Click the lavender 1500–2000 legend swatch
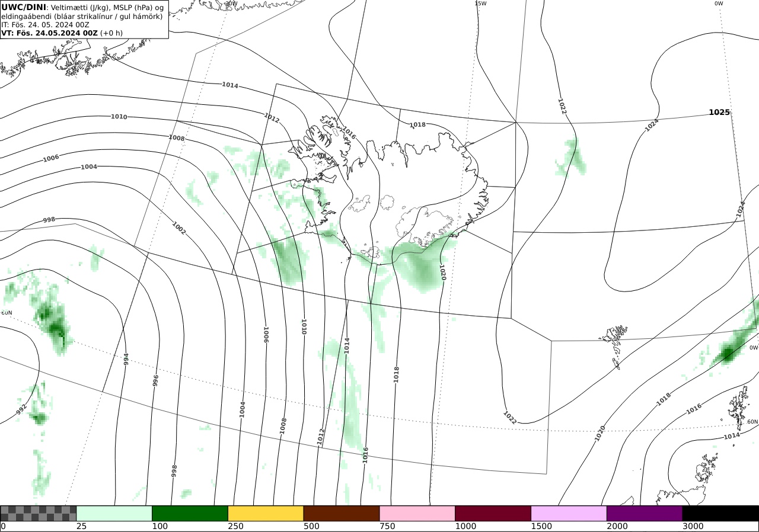759x532 pixels. coord(569,513)
